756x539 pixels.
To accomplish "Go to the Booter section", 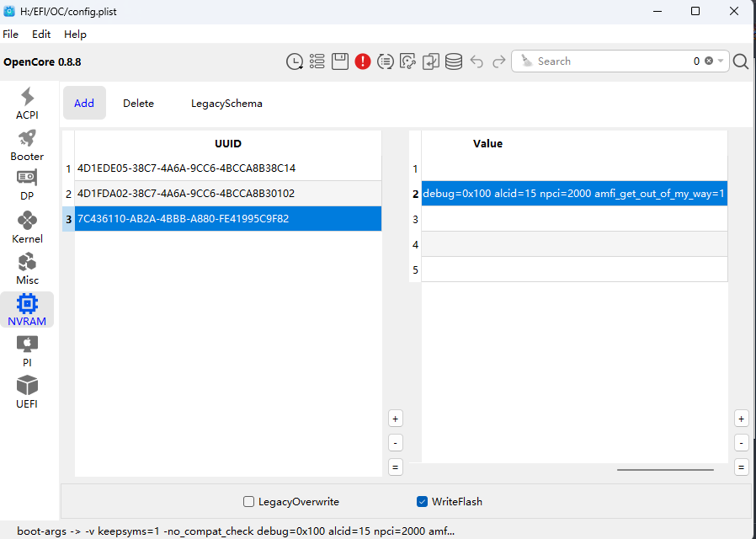I will [x=27, y=144].
